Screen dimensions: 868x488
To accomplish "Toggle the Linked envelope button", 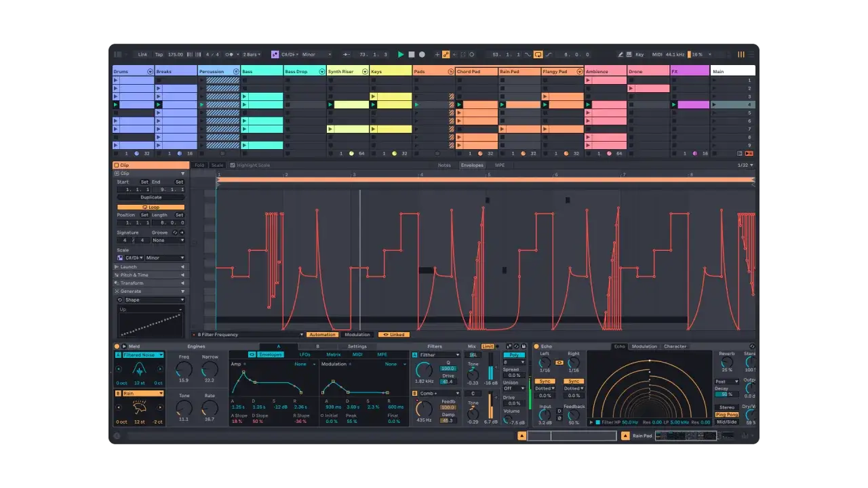I will (x=393, y=334).
